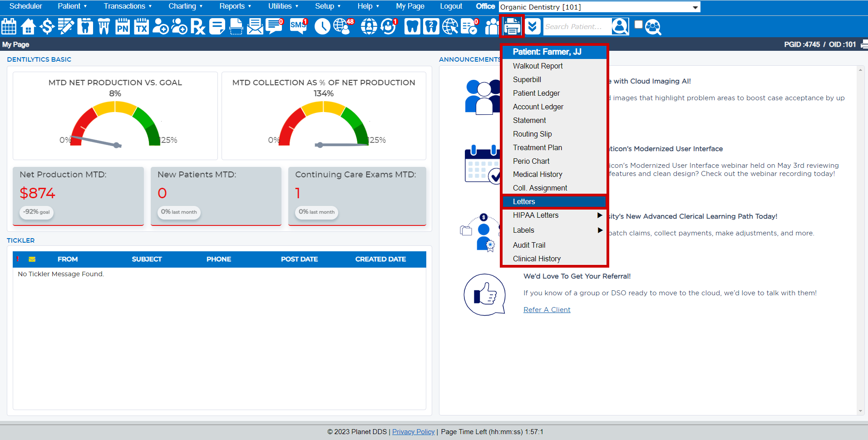
Task: Click the globe with cursor icon
Action: [450, 26]
